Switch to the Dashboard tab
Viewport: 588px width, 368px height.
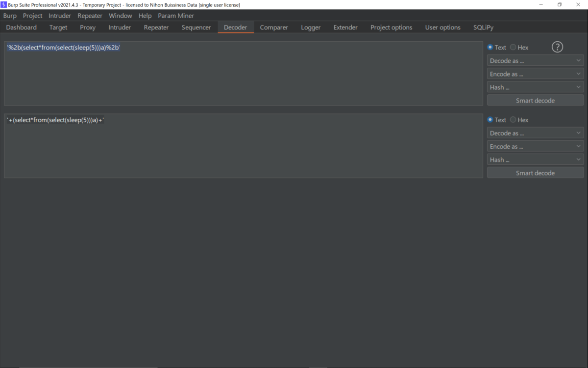pyautogui.click(x=22, y=27)
